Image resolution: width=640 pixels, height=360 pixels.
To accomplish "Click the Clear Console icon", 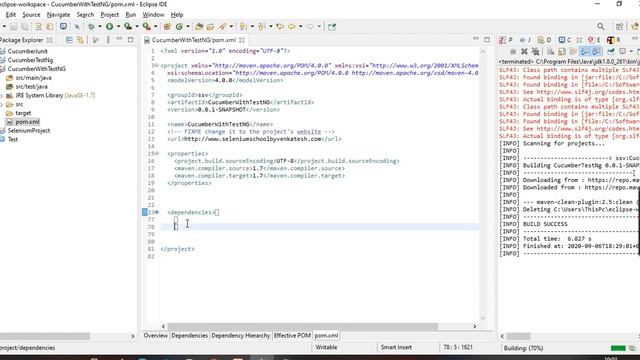I will click(x=550, y=51).
